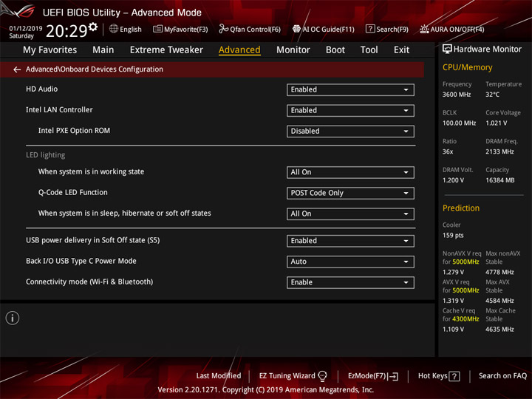
Task: Click the EZ Tuning Wizard bulb icon
Action: coord(322,376)
